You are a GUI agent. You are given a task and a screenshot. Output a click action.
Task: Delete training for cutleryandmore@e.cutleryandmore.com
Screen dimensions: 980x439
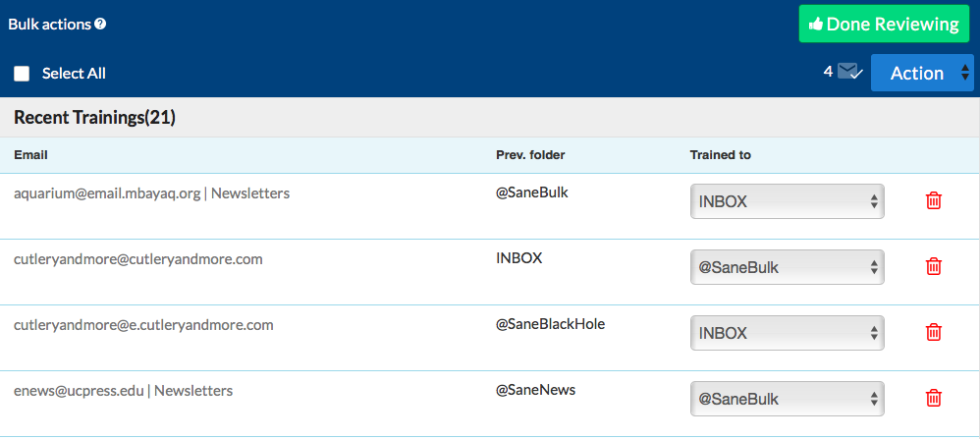point(933,332)
